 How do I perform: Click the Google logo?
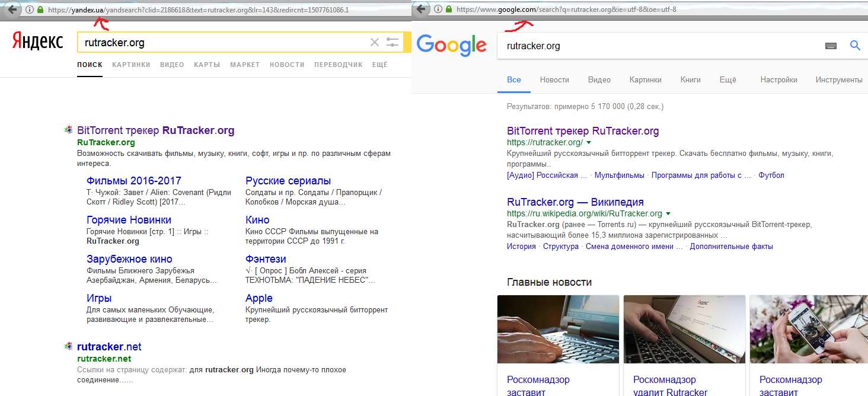tap(452, 45)
